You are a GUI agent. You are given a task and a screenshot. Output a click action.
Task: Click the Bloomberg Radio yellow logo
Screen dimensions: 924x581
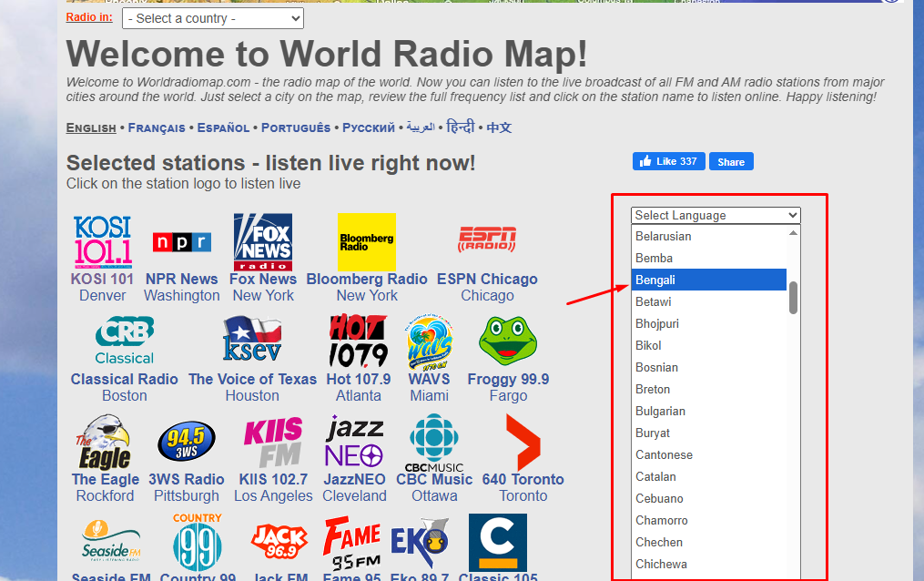367,242
